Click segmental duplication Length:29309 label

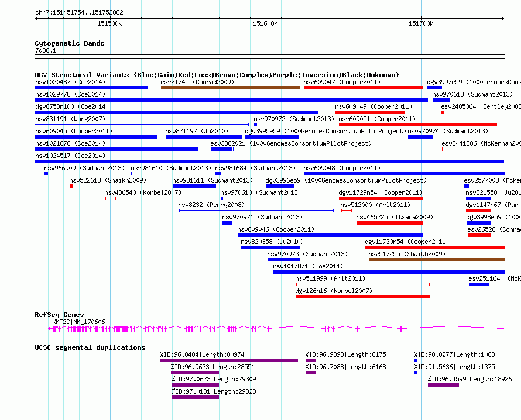214,379
